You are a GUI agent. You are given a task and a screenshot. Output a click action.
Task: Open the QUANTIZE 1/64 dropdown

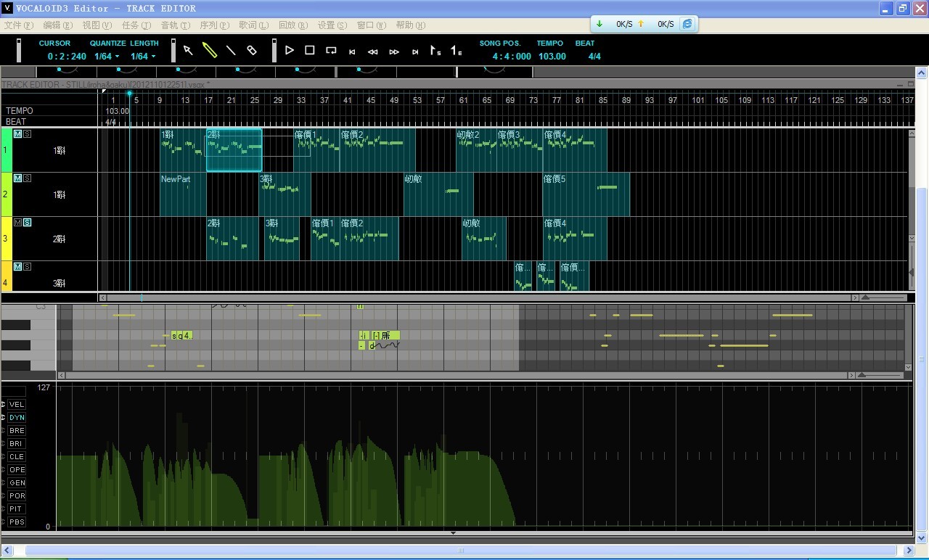click(107, 57)
